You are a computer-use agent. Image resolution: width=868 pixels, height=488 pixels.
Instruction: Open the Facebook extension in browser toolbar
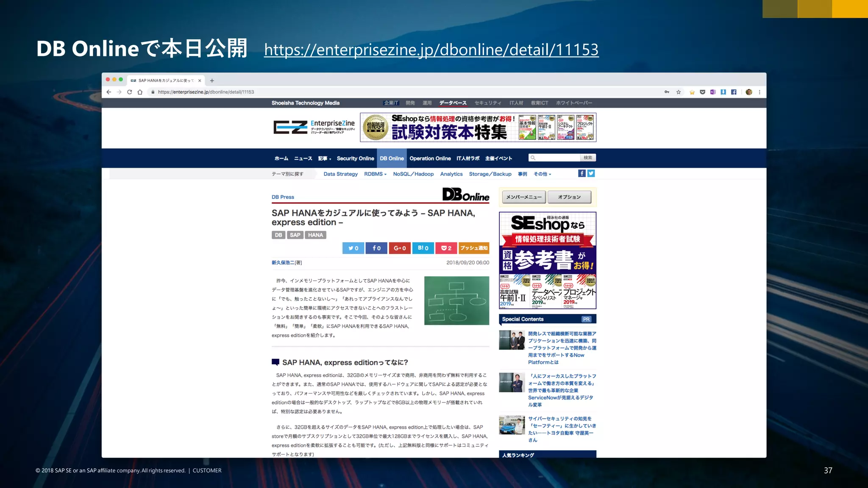point(734,92)
